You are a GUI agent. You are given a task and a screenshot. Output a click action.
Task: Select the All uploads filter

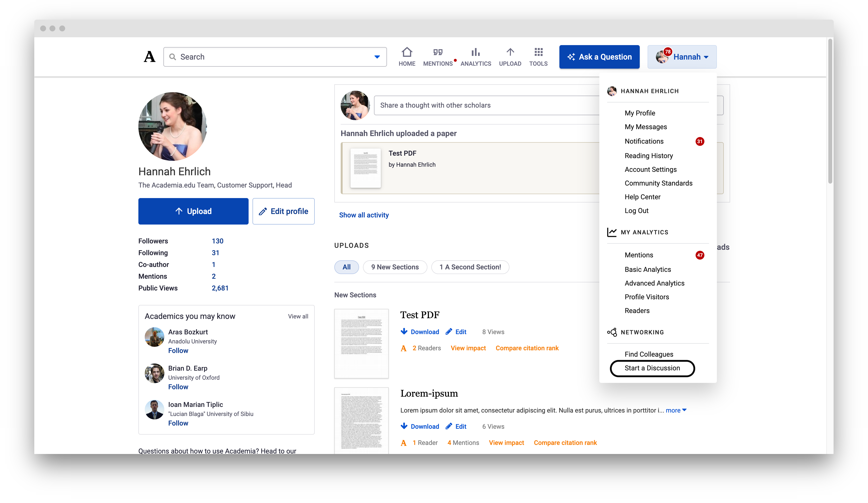pyautogui.click(x=347, y=267)
